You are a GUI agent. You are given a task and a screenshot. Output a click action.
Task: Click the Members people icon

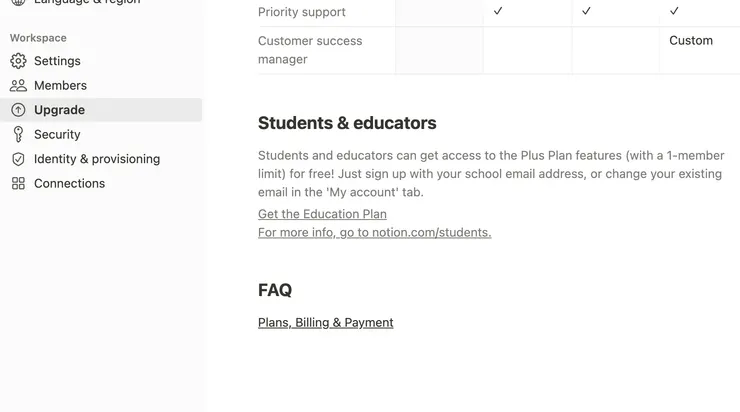point(18,86)
